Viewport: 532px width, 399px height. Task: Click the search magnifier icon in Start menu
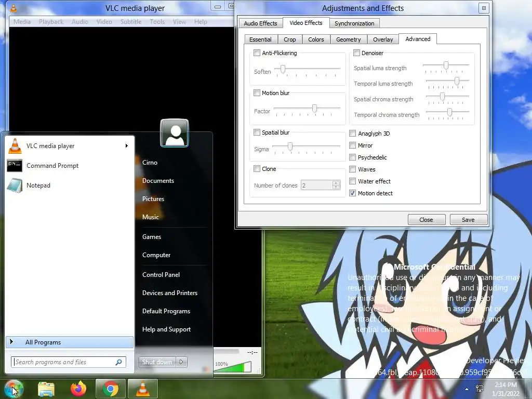[119, 362]
